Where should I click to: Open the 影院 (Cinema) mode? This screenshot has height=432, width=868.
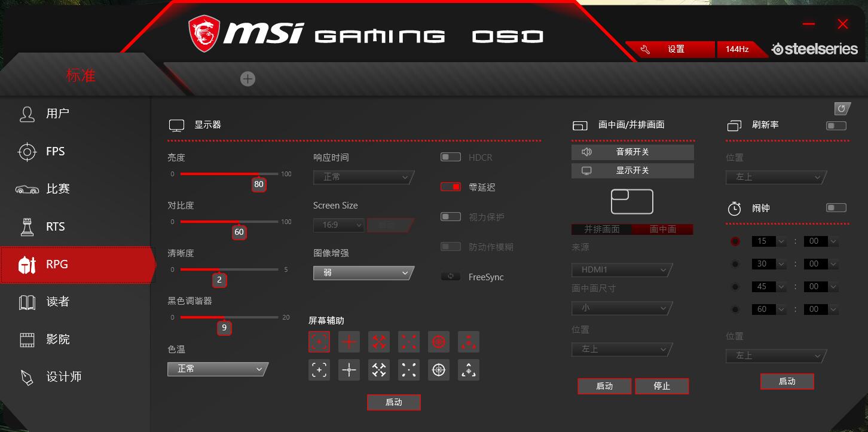click(x=57, y=339)
